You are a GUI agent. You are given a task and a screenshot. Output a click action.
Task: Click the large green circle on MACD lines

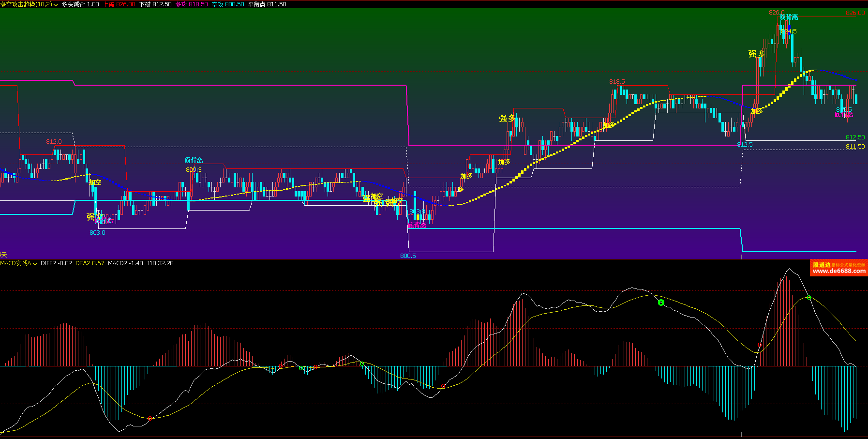tap(661, 303)
